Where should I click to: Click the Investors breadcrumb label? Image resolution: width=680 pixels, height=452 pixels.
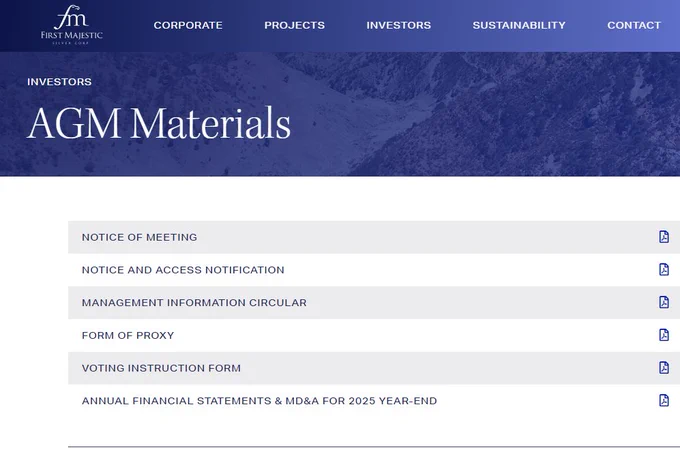point(59,82)
